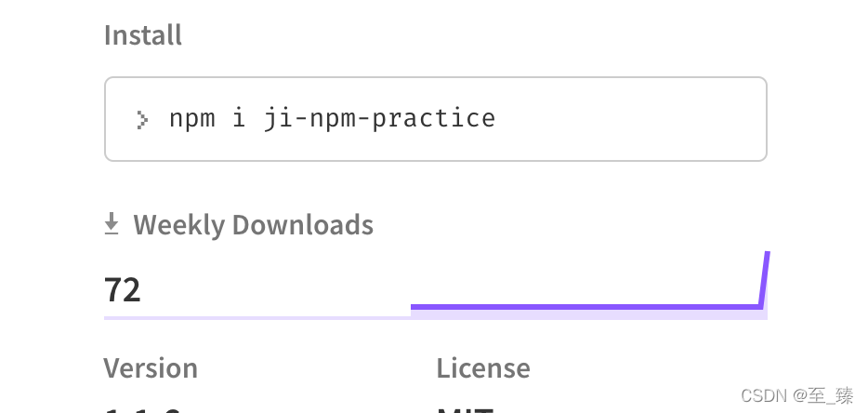The width and height of the screenshot is (868, 413).
Task: Click the version number below Version
Action: 142,410
